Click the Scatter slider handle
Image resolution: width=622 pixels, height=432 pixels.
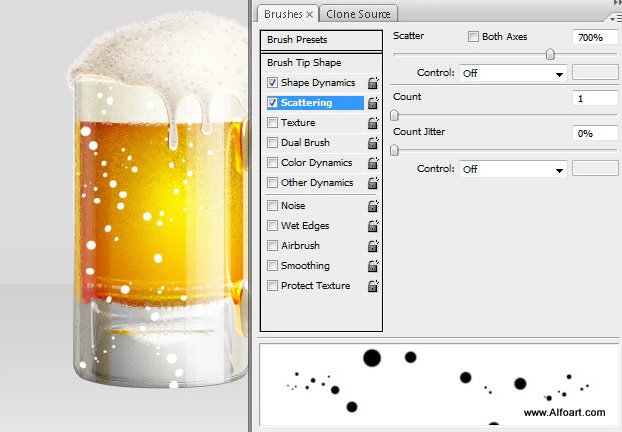(x=550, y=54)
